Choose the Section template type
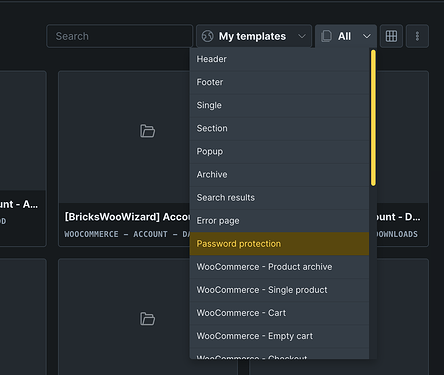 coord(279,128)
